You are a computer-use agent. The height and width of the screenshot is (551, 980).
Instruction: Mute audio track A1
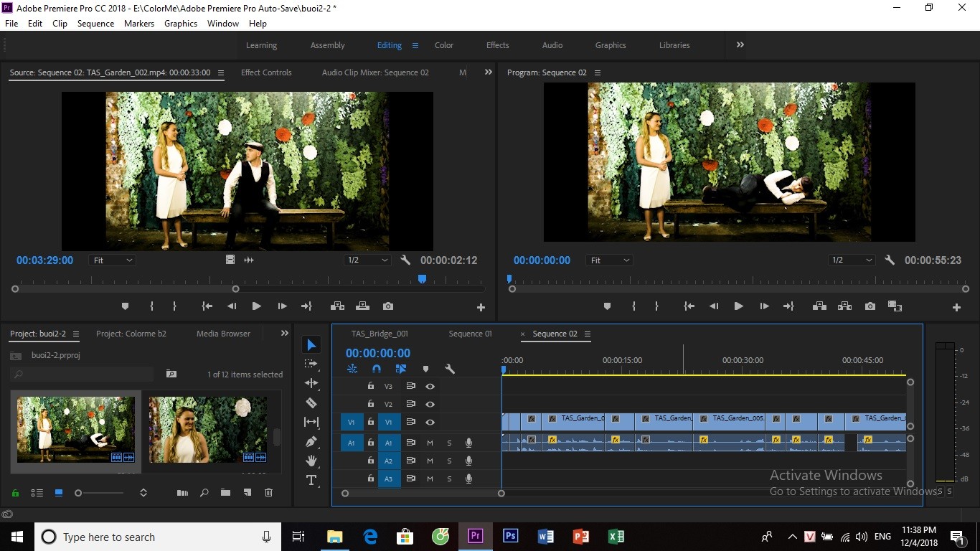click(x=430, y=443)
